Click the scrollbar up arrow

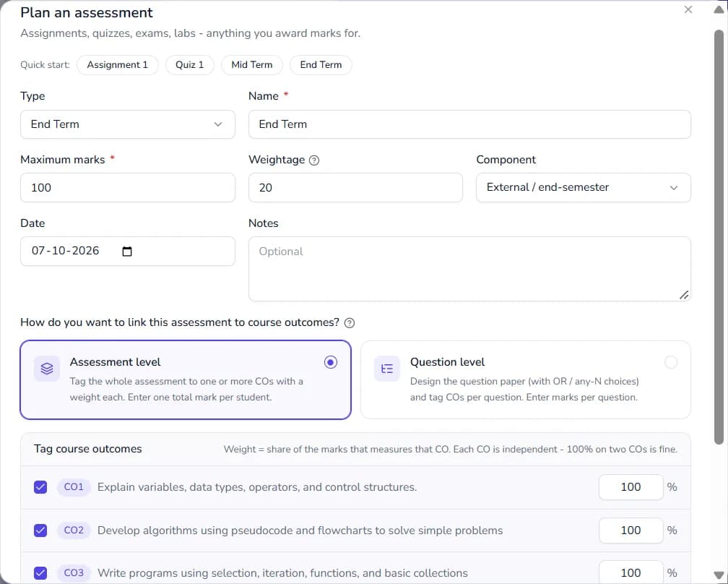pos(719,9)
